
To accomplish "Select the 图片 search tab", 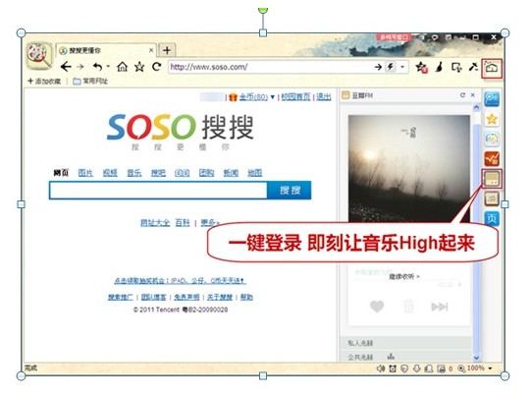I will [85, 173].
